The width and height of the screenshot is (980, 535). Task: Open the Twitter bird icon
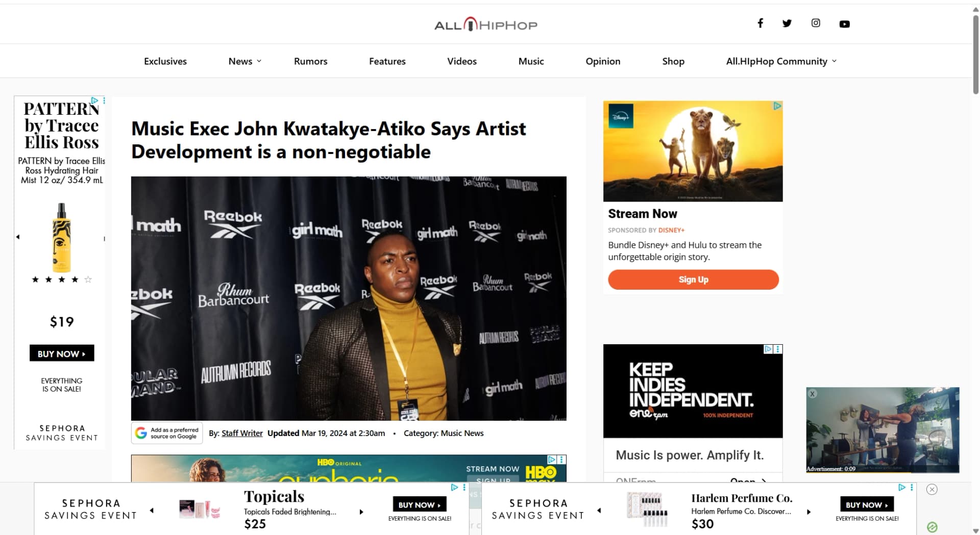coord(787,23)
